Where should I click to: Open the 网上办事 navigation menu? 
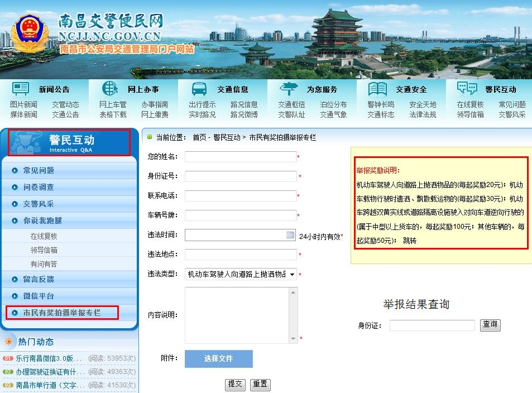tap(143, 89)
